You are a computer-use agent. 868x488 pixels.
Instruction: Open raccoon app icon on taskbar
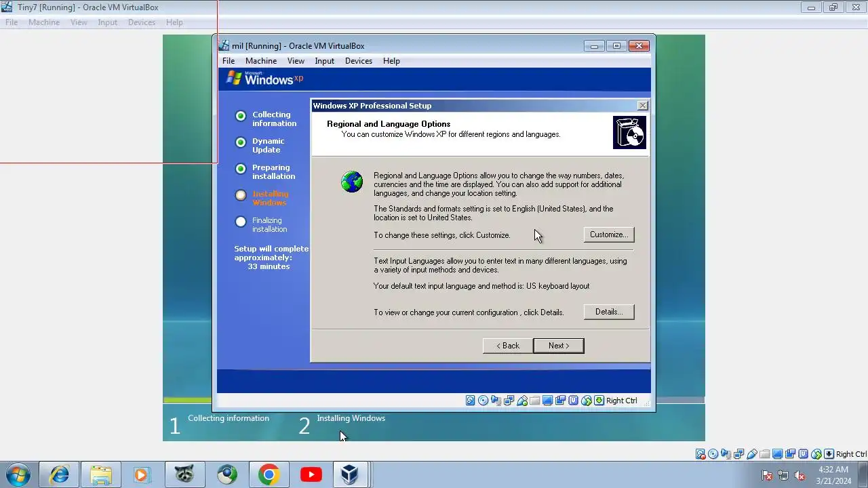pyautogui.click(x=184, y=475)
